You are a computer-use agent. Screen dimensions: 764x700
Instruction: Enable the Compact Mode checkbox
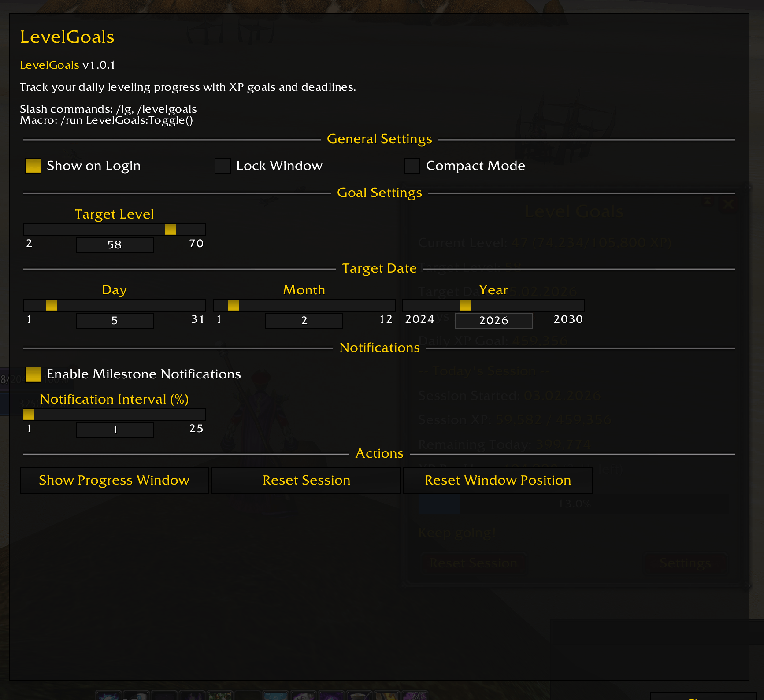click(412, 166)
